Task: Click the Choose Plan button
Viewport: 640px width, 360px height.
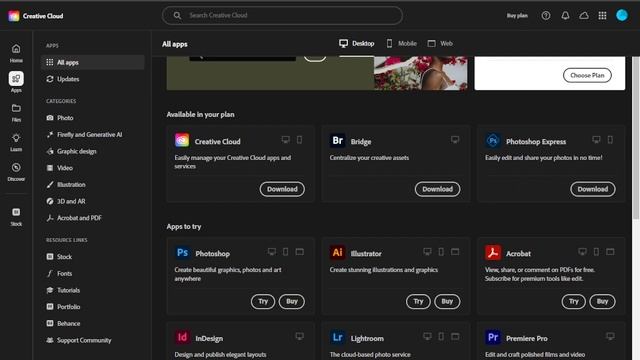Action: [x=587, y=75]
